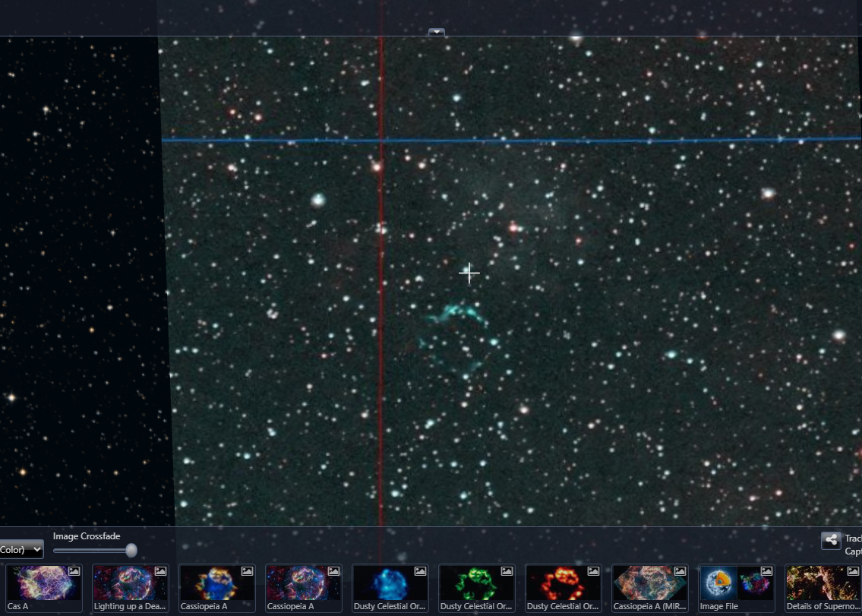Image resolution: width=862 pixels, height=616 pixels.
Task: Click image icon on Image File thumbnail
Action: click(766, 571)
